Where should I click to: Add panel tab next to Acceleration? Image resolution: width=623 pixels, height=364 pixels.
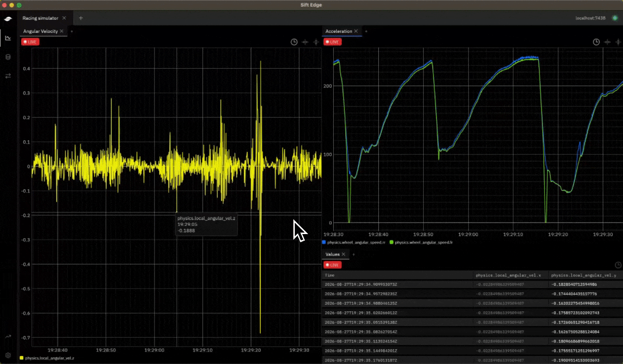click(366, 31)
